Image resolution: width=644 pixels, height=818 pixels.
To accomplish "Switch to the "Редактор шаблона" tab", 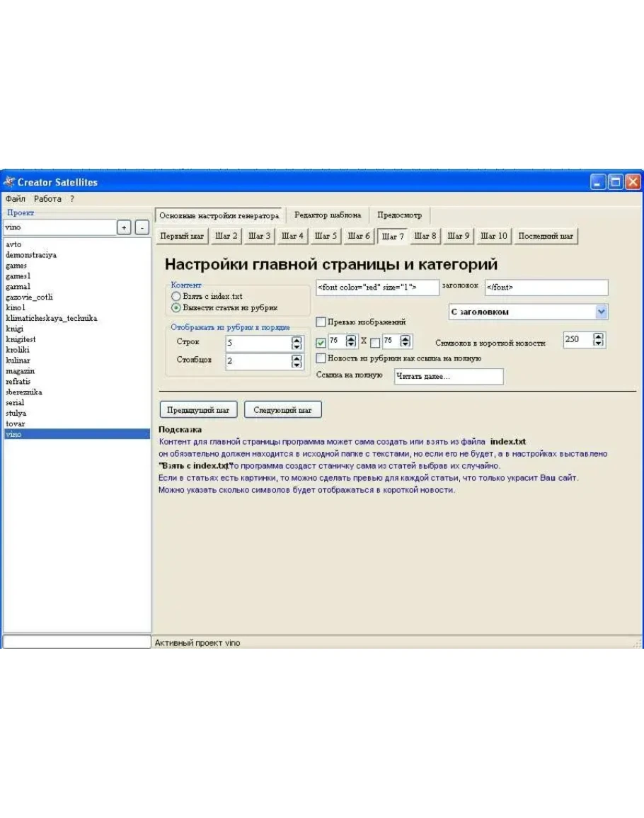I will [327, 215].
